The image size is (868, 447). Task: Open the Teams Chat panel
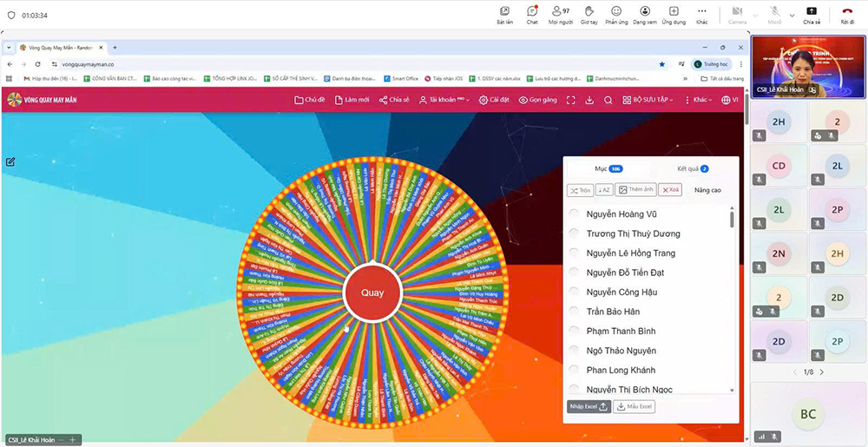tap(532, 15)
